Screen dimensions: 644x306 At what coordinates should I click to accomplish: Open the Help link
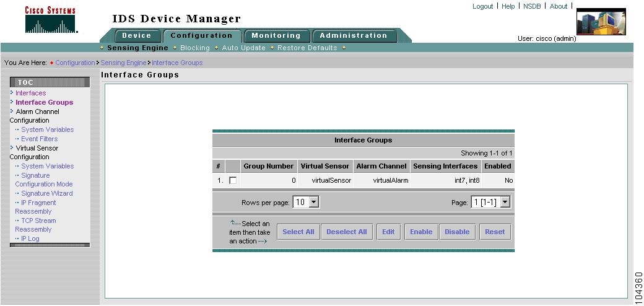508,6
